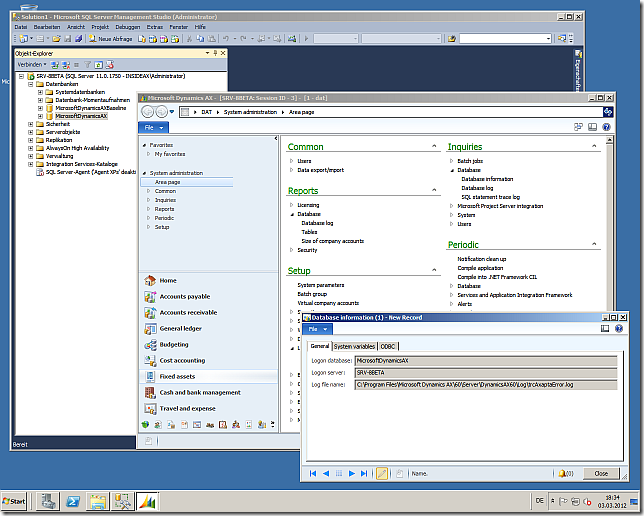Open Database information link under Inquiries
Image resolution: width=644 pixels, height=516 pixels.
[487, 179]
